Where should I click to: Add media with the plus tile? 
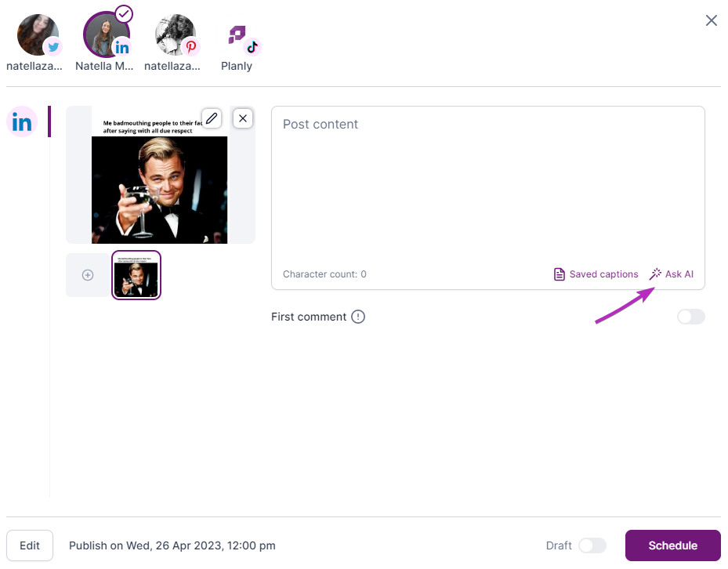pos(88,275)
